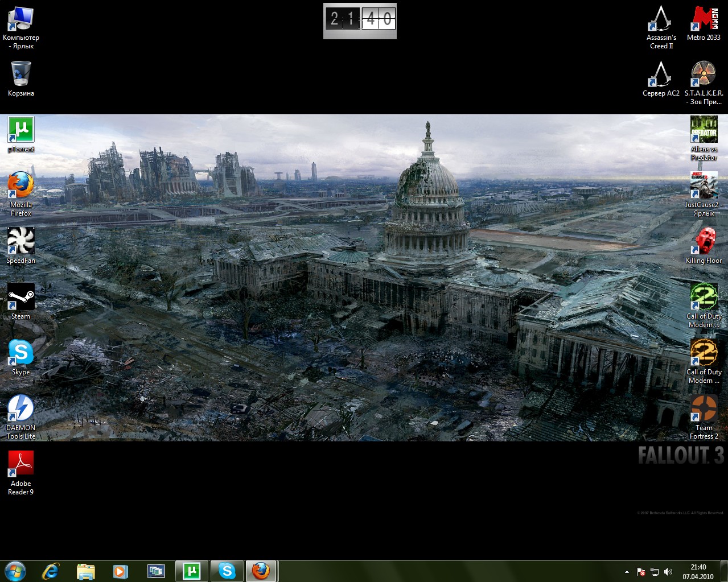The width and height of the screenshot is (728, 582).
Task: Select the Adobe Reader 9 shortcut
Action: click(x=21, y=473)
